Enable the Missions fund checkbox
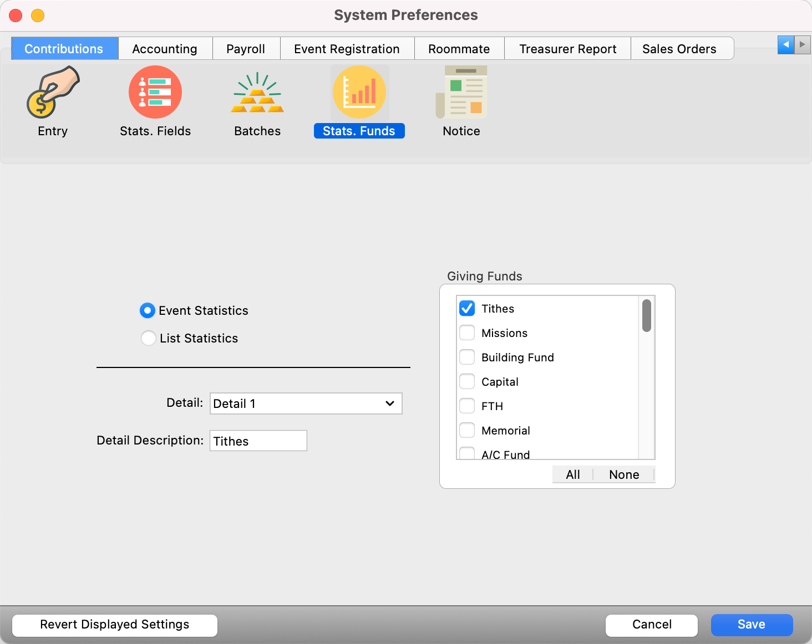The width and height of the screenshot is (812, 644). pos(467,333)
